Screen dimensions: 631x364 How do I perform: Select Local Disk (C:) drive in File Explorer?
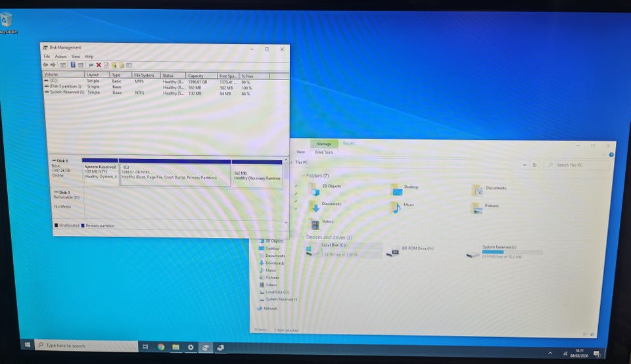coord(343,250)
